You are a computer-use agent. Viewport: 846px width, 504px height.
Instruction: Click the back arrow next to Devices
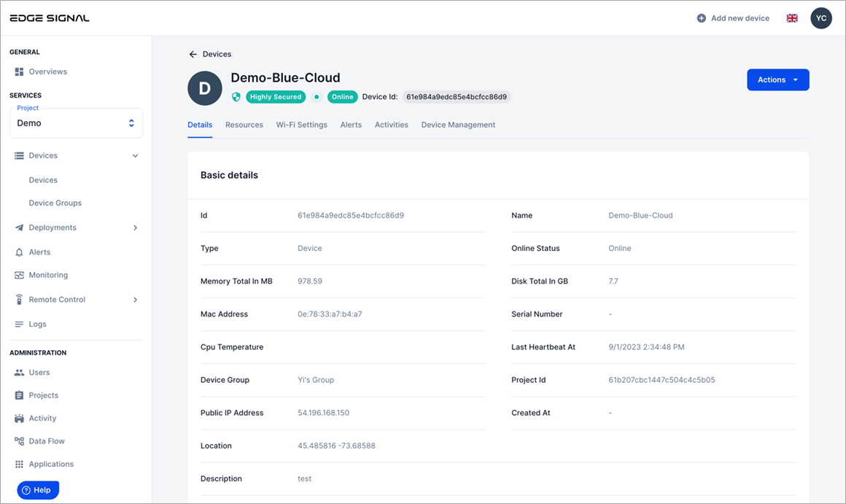[193, 54]
